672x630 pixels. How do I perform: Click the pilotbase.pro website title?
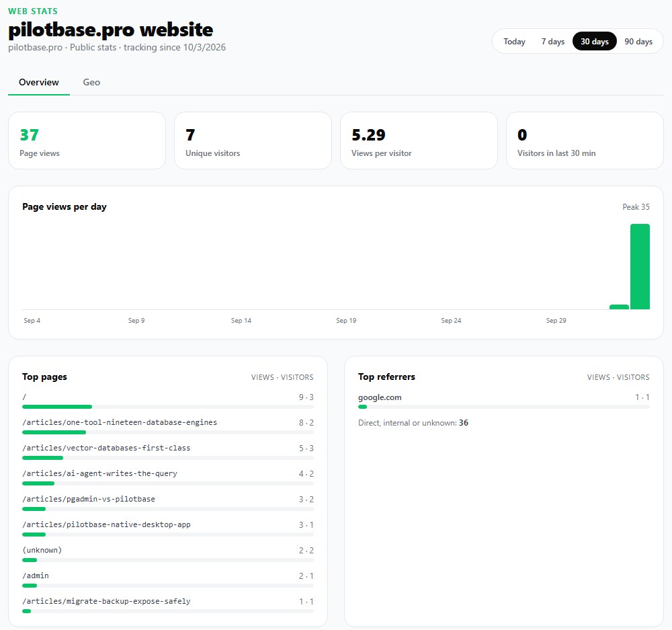click(x=111, y=30)
